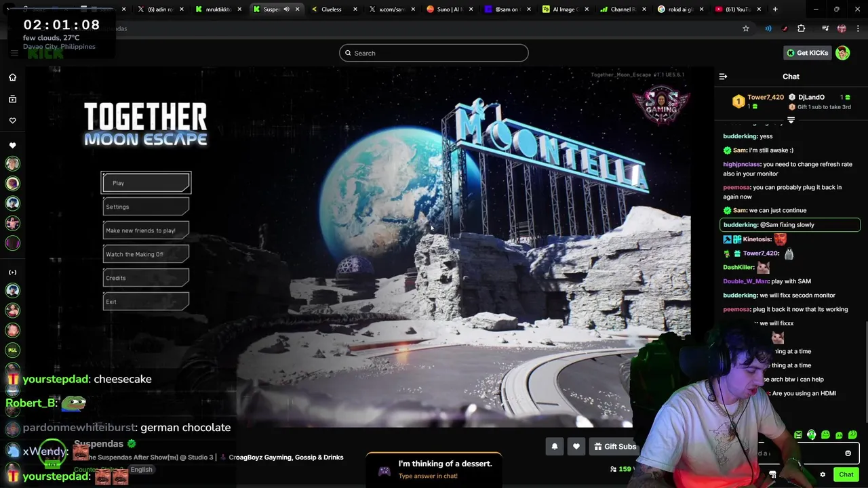Click the Chat panel title
Viewport: 868px width, 488px height.
coord(791,77)
